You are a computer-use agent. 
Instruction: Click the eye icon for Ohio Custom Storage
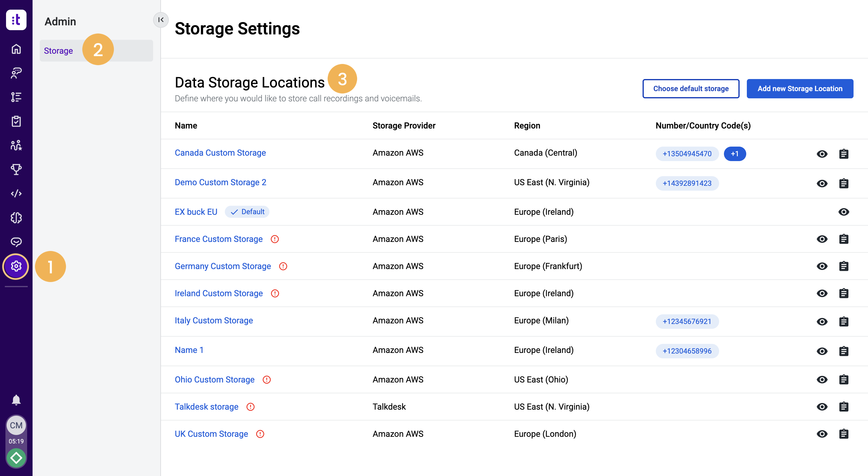point(822,380)
